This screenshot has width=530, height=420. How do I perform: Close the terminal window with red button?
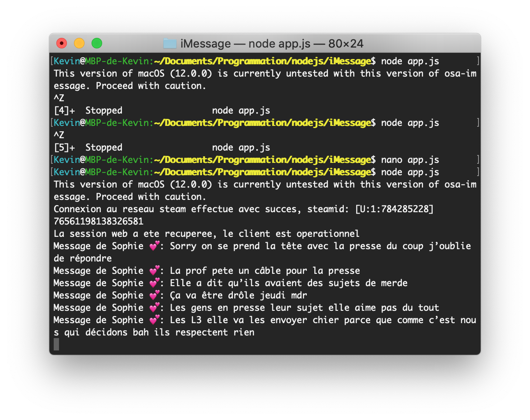click(x=62, y=43)
